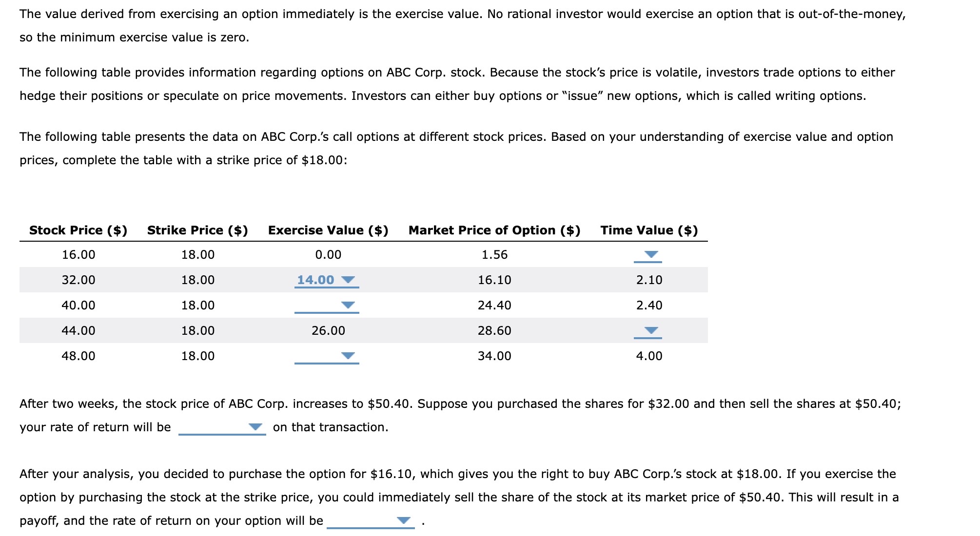Viewport: 980px width, 536px height.
Task: Expand Exercise Value dropdown in 48.00 stock row
Action: (x=327, y=356)
